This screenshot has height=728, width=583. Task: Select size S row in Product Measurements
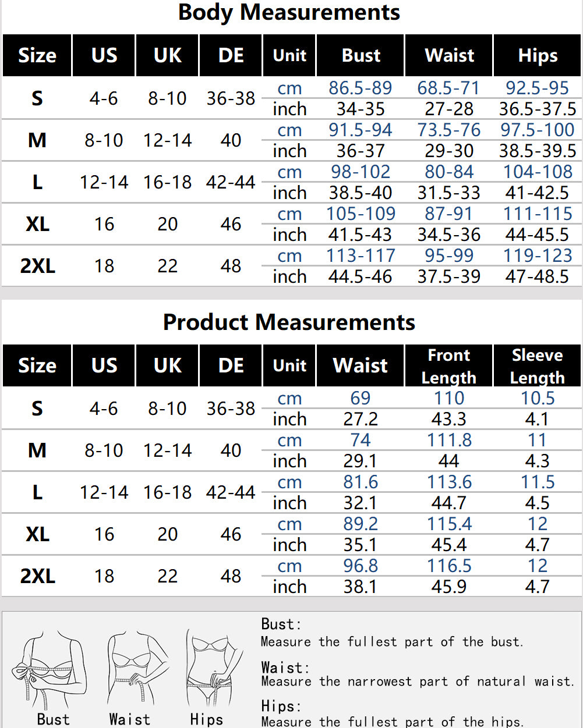point(291,409)
